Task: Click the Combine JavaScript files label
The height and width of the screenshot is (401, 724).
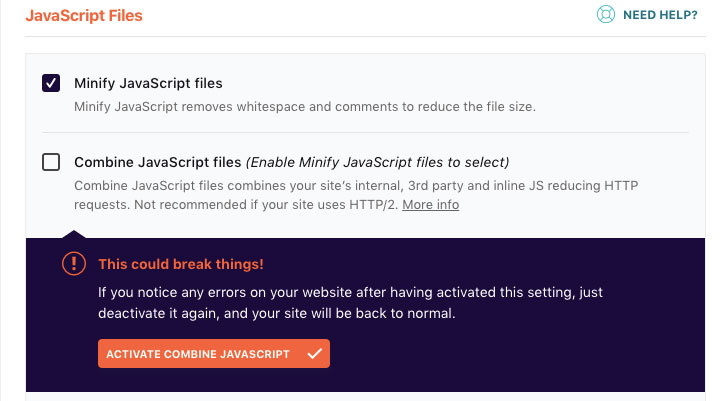Action: 157,162
